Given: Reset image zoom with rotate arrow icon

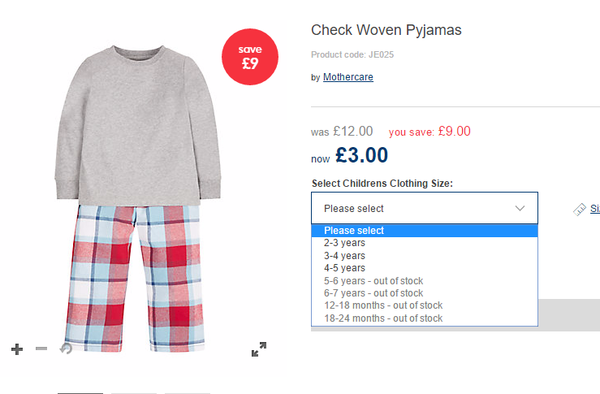Looking at the screenshot, I should point(66,348).
